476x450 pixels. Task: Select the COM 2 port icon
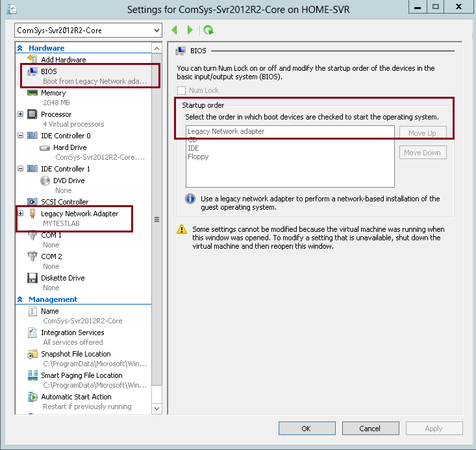point(32,256)
